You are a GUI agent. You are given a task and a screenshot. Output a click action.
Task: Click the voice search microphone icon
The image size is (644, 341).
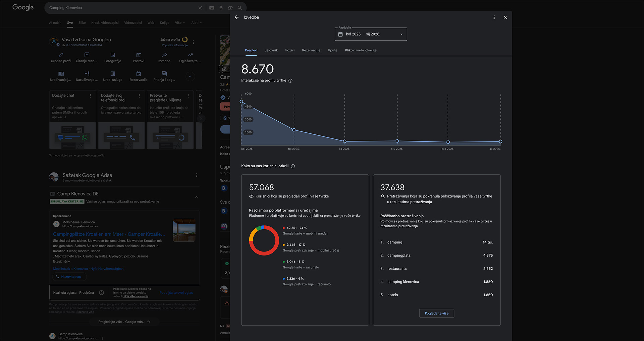(221, 8)
